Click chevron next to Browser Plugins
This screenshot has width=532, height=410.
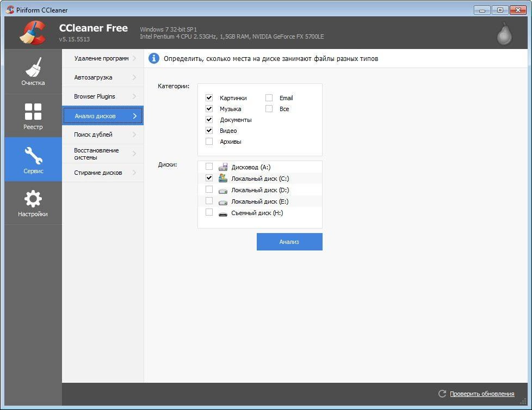click(x=134, y=96)
